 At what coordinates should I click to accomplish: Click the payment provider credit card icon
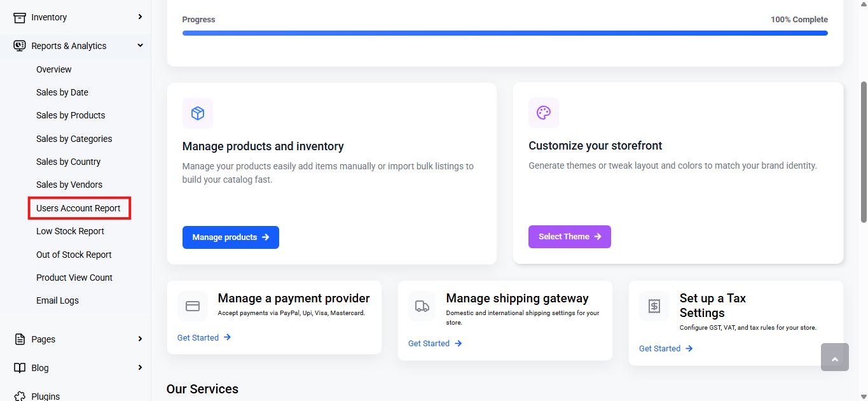coord(193,306)
